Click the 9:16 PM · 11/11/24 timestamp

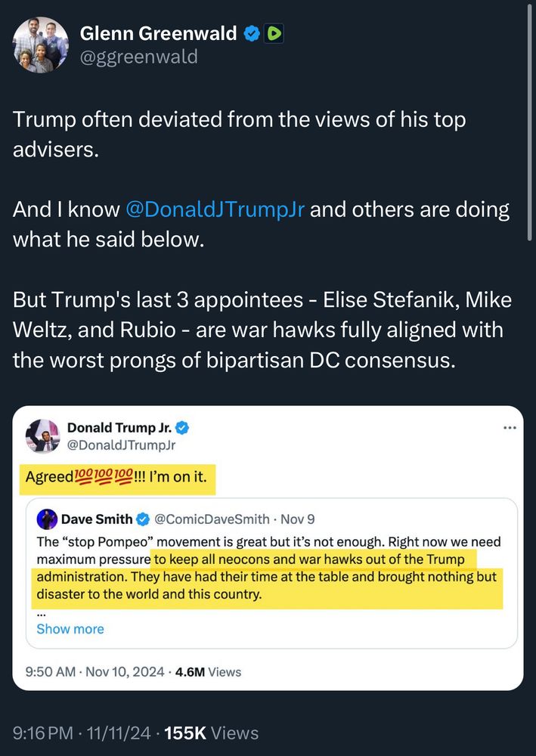click(x=82, y=733)
